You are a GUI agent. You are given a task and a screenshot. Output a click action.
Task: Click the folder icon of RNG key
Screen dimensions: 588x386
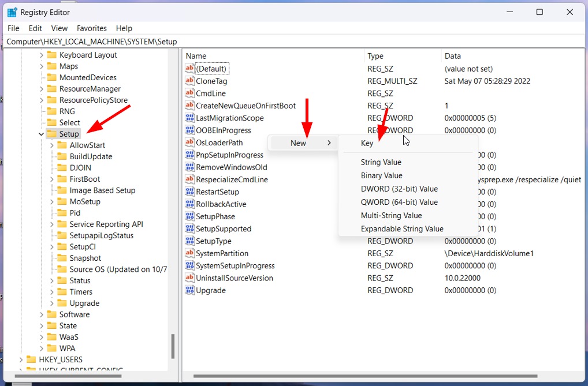click(x=52, y=111)
